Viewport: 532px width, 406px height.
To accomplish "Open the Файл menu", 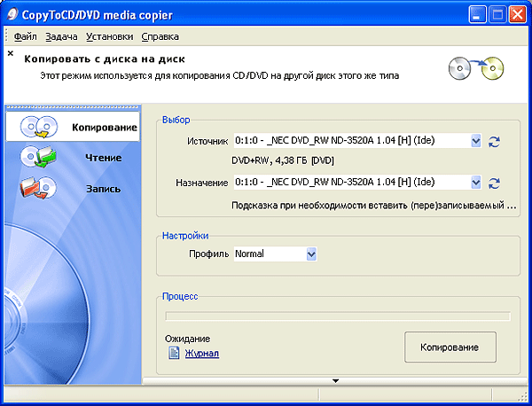I will (25, 36).
